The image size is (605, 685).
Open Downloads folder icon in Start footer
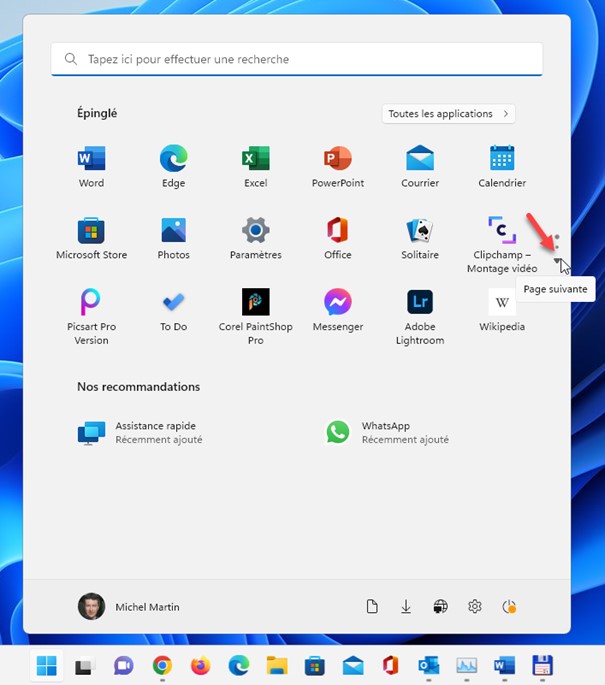coord(406,607)
